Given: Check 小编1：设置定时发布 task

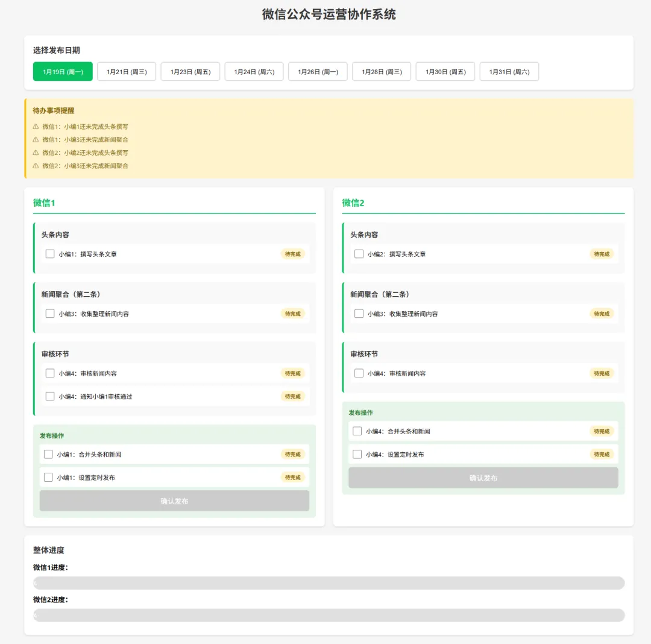Looking at the screenshot, I should tap(48, 477).
